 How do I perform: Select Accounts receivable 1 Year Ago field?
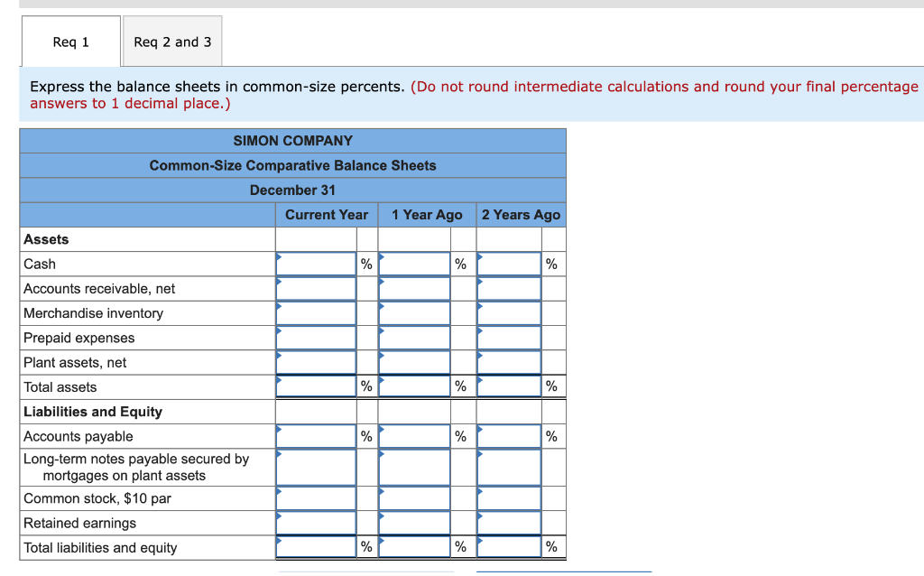click(414, 289)
